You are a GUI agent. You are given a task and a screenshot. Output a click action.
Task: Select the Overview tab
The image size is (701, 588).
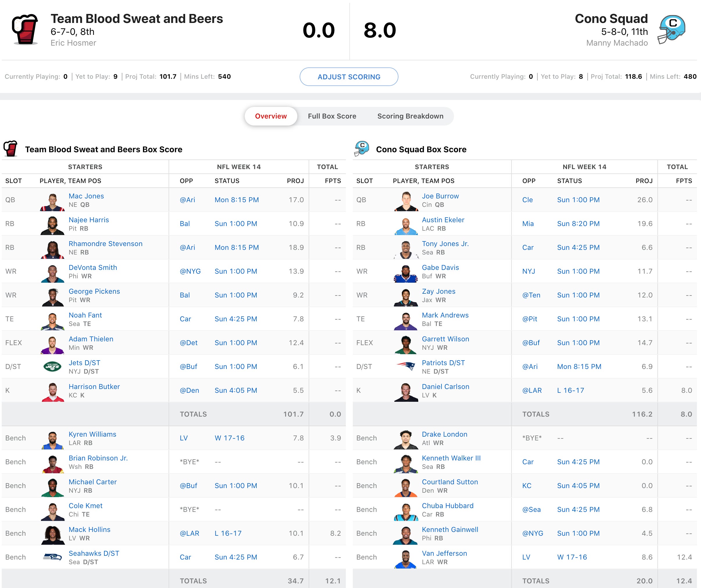click(271, 116)
